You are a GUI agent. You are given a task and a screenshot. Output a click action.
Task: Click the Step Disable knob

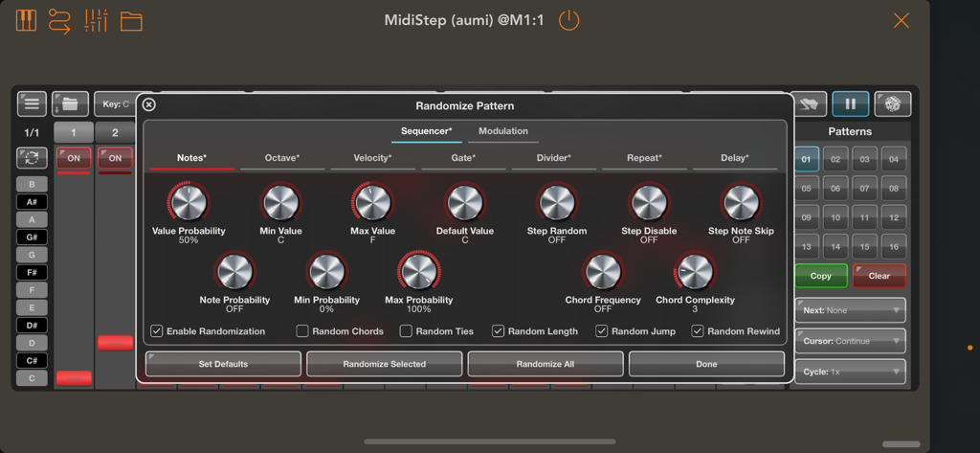pos(649,203)
